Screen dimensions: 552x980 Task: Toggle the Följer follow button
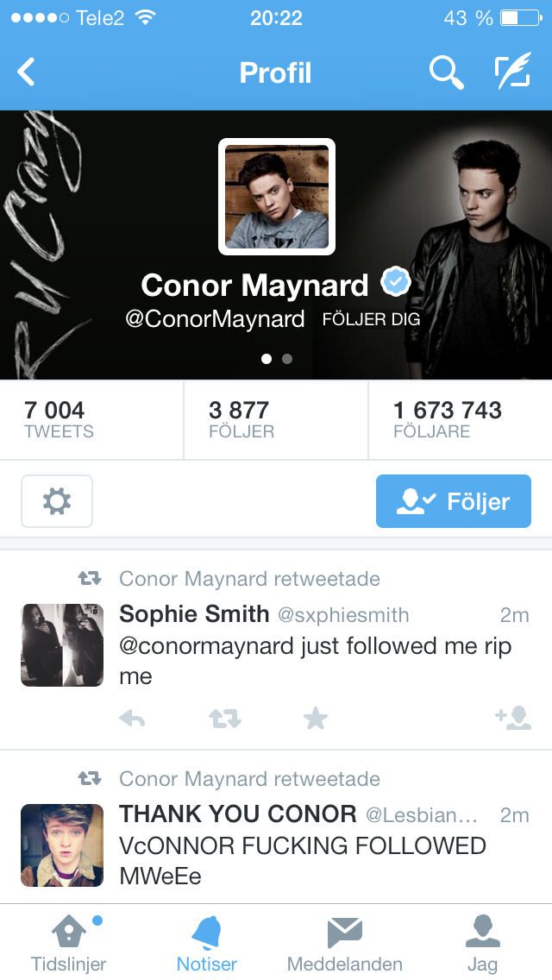pos(453,501)
